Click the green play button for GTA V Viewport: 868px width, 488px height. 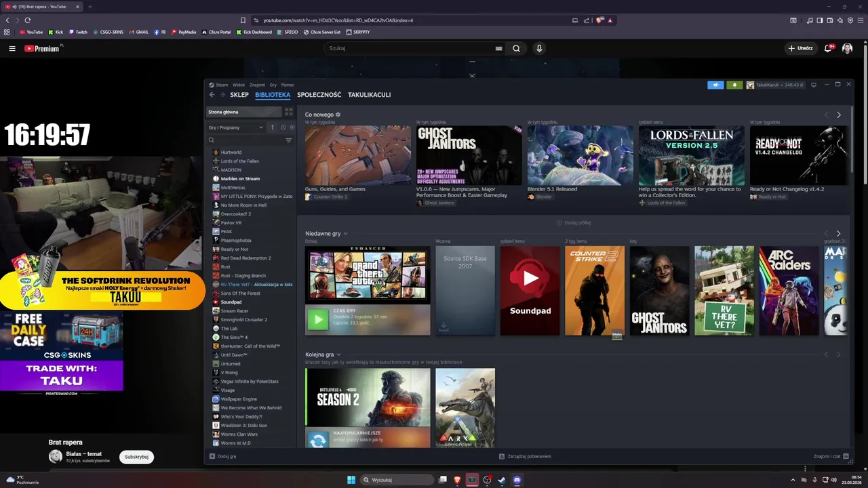pyautogui.click(x=317, y=320)
